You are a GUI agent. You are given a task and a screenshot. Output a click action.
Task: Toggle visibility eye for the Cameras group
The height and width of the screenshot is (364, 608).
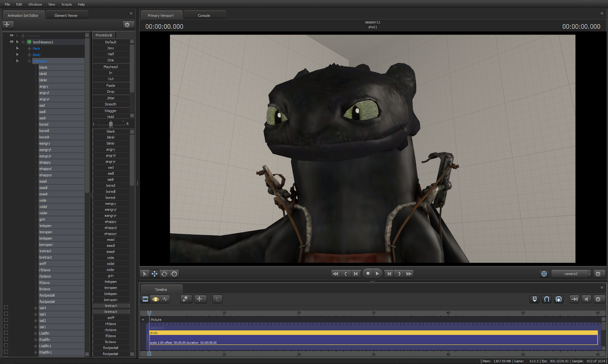pyautogui.click(x=11, y=35)
